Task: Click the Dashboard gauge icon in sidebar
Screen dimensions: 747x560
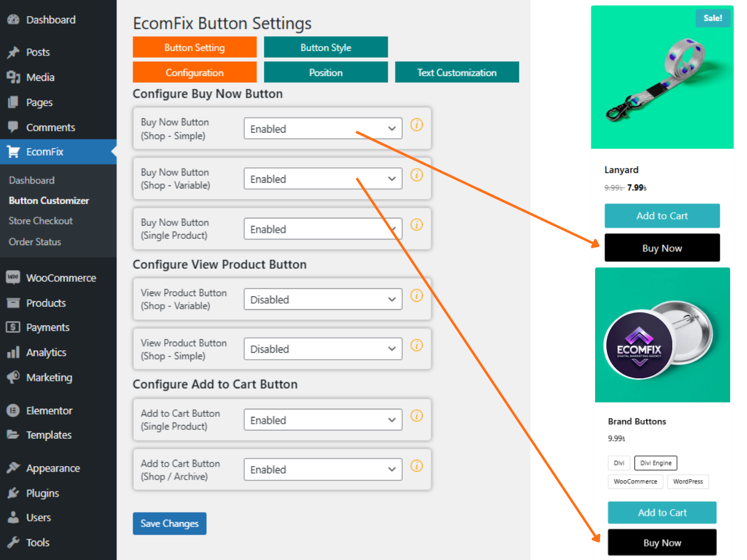Action: tap(12, 20)
